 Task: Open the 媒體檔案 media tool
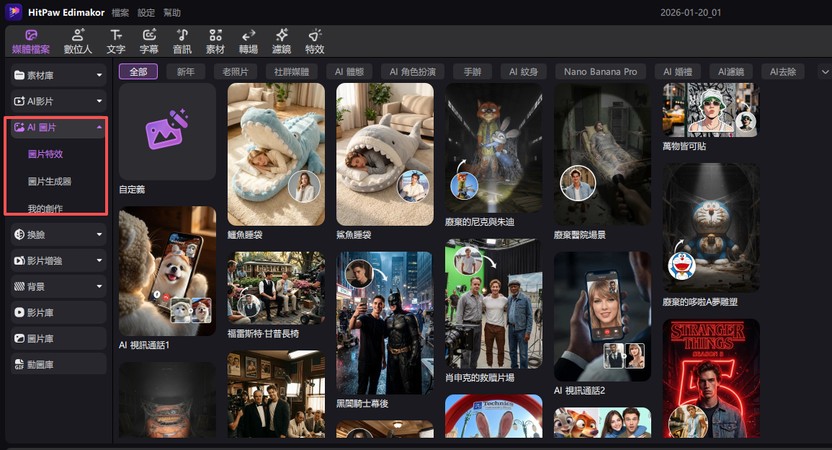click(x=31, y=41)
